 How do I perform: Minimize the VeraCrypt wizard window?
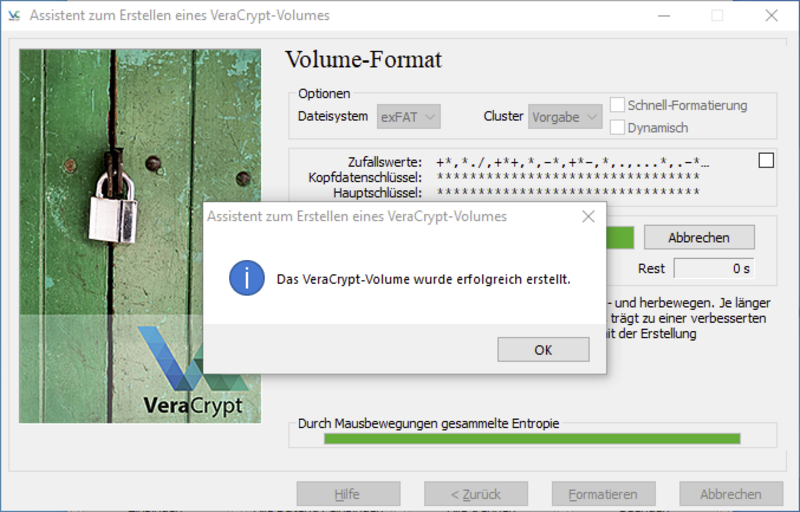661,16
